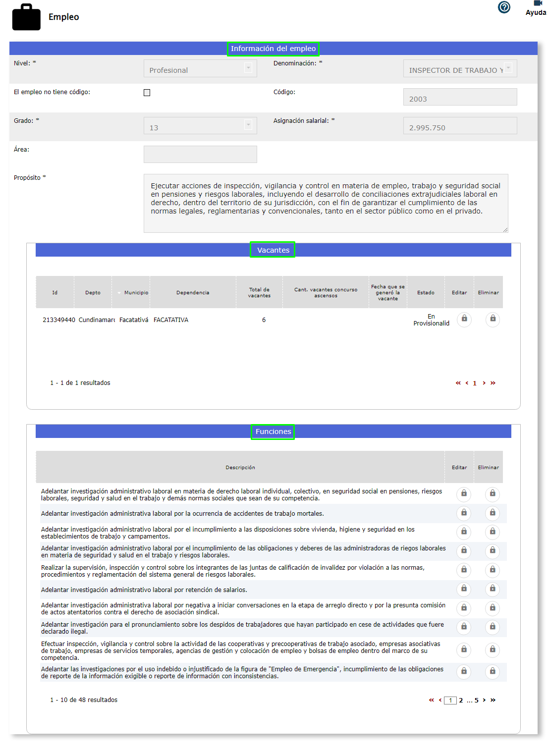Click edit lock for Empleo de Emergencia function

tap(464, 672)
